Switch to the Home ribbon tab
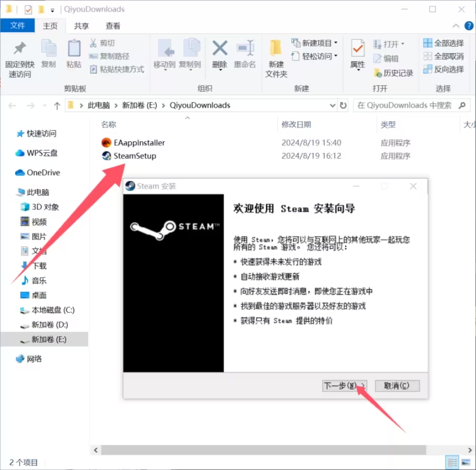The height and width of the screenshot is (470, 476). (50, 26)
